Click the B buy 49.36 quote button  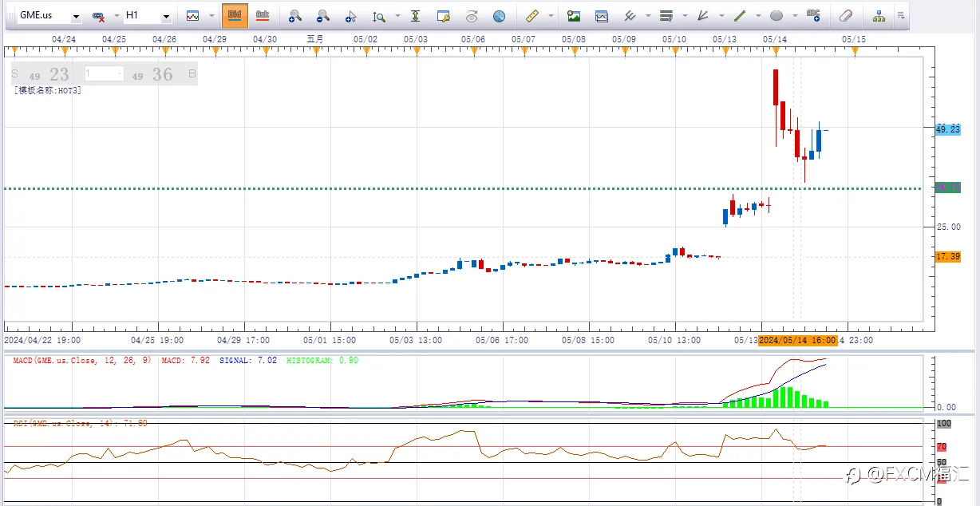[x=163, y=74]
